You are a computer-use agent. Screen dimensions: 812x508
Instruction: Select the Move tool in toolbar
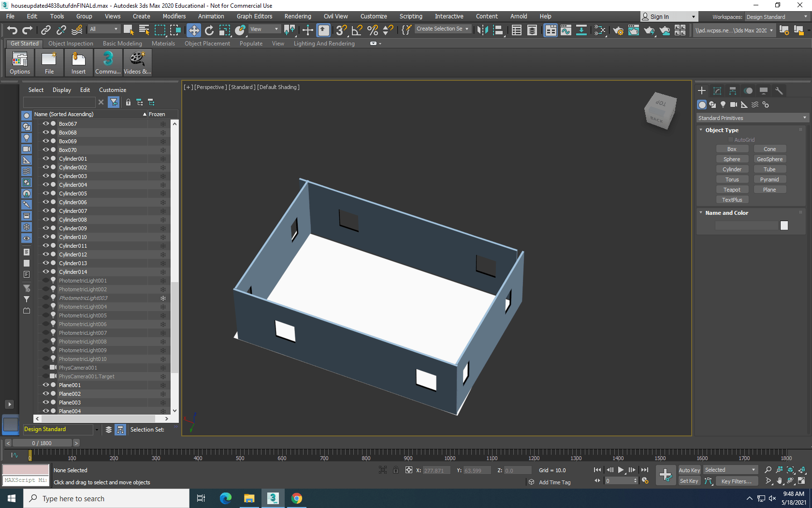(193, 30)
